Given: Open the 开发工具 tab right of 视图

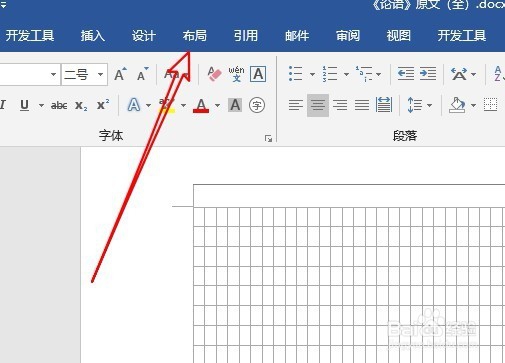Looking at the screenshot, I should [462, 35].
